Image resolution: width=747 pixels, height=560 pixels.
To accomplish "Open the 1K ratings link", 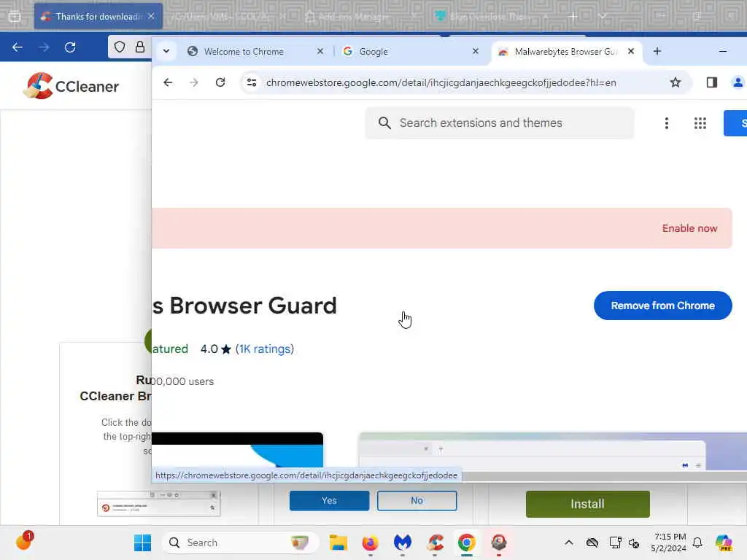I will click(x=264, y=349).
